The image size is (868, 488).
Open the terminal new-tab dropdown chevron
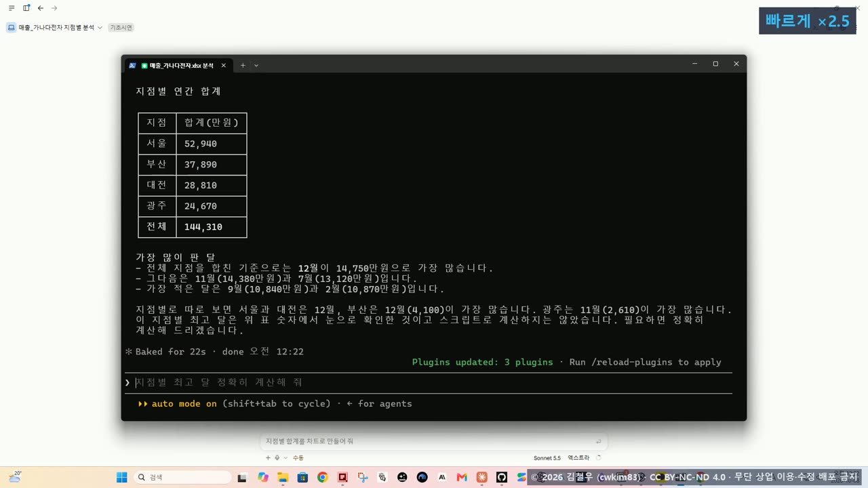256,66
